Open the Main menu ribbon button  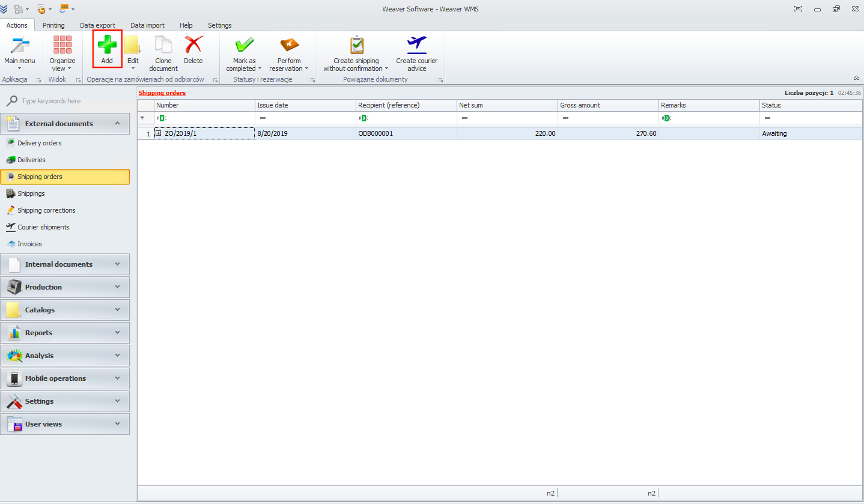[20, 53]
